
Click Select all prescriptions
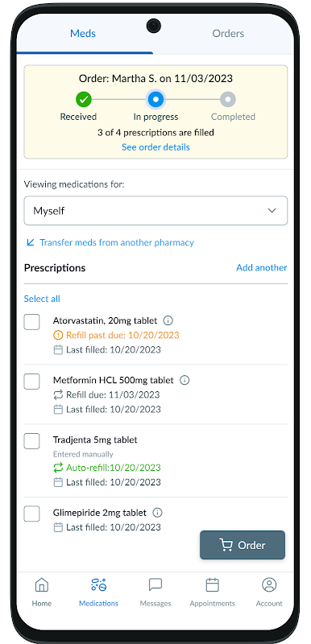tap(42, 299)
